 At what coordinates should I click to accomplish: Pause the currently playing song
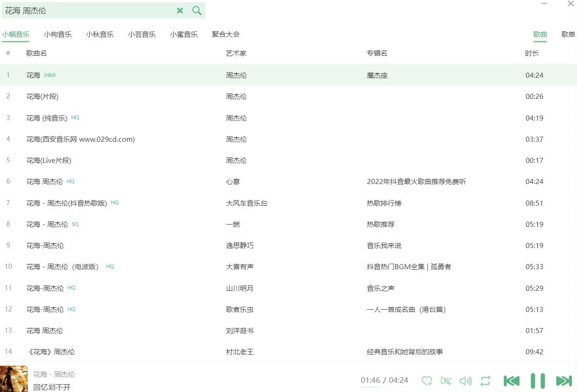click(537, 380)
